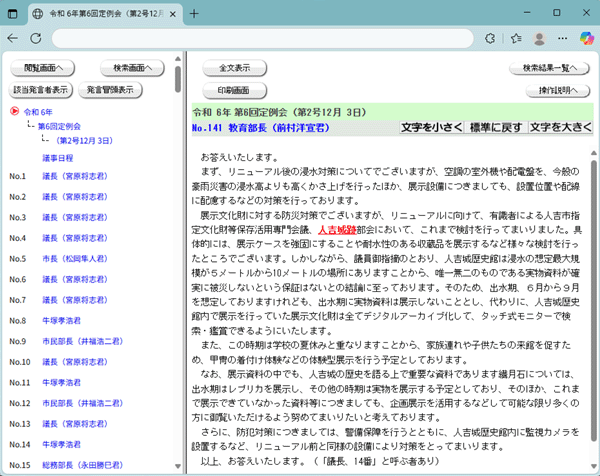Open the 第6回定例会 tree node

point(59,126)
